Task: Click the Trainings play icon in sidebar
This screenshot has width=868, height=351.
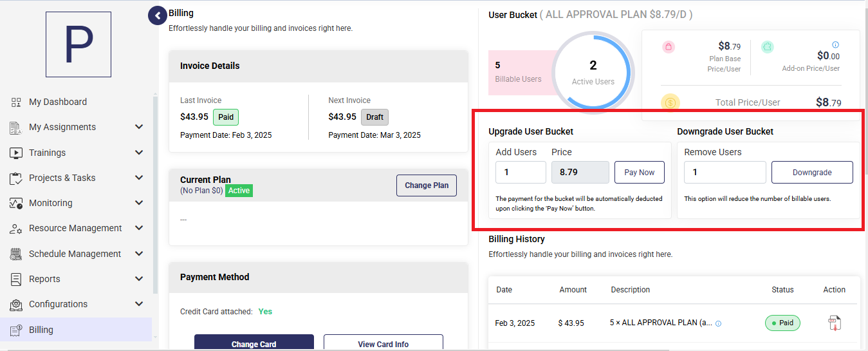Action: [x=16, y=153]
